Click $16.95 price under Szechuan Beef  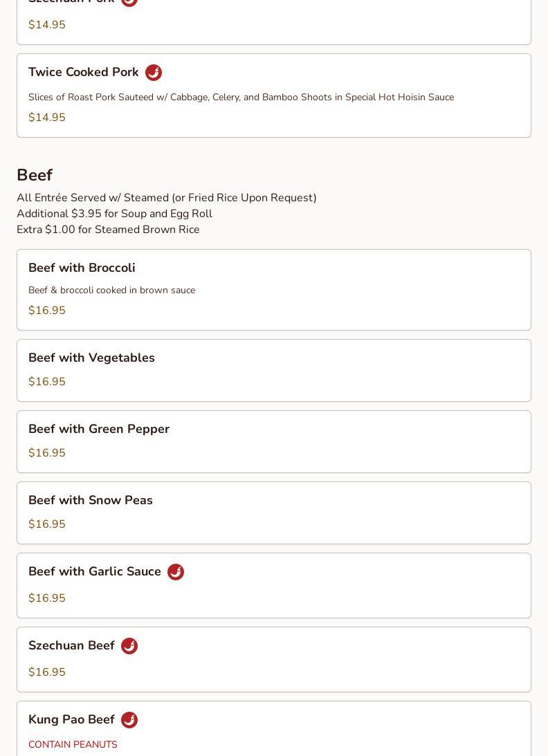47,672
